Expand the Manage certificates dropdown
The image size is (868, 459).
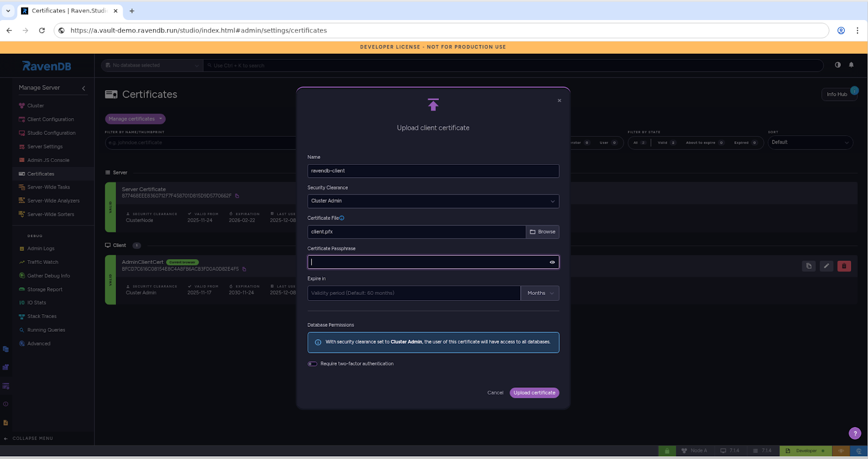(135, 119)
